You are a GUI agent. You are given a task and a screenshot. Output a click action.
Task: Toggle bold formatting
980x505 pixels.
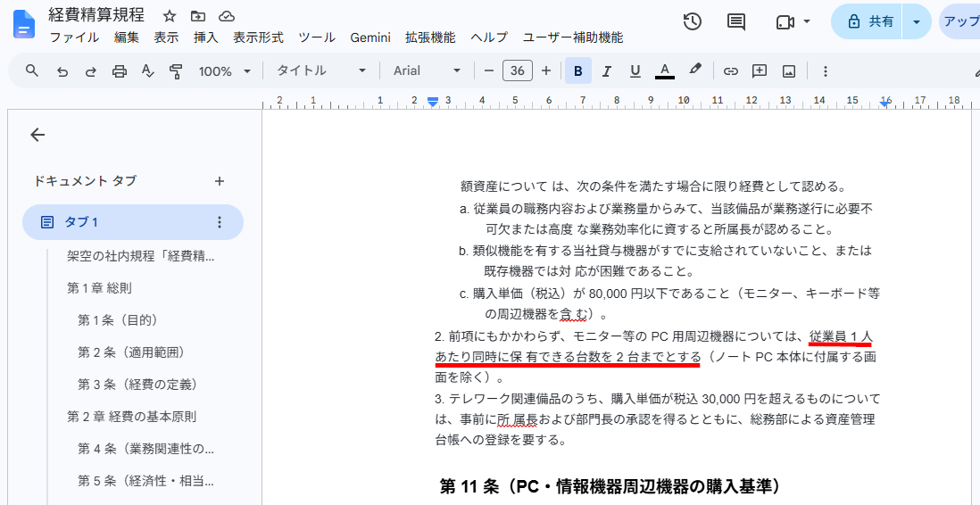tap(578, 70)
